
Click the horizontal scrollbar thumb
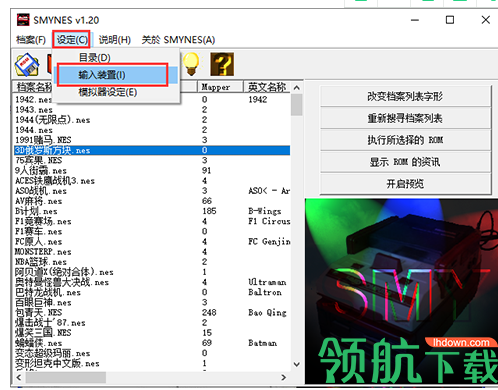(x=66, y=378)
